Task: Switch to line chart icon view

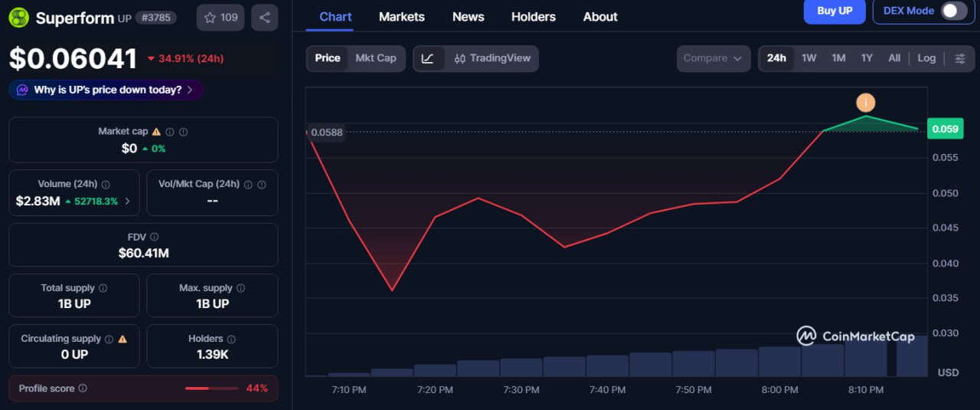Action: (428, 58)
